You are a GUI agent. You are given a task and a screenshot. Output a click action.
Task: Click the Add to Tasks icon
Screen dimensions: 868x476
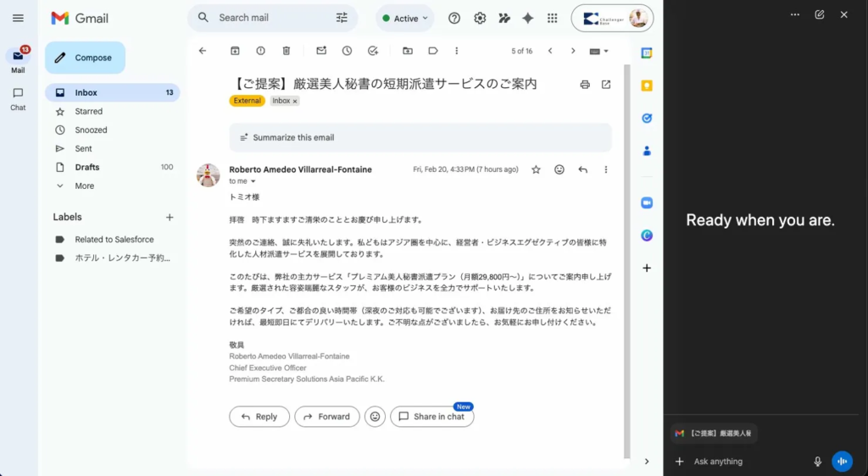click(x=372, y=51)
